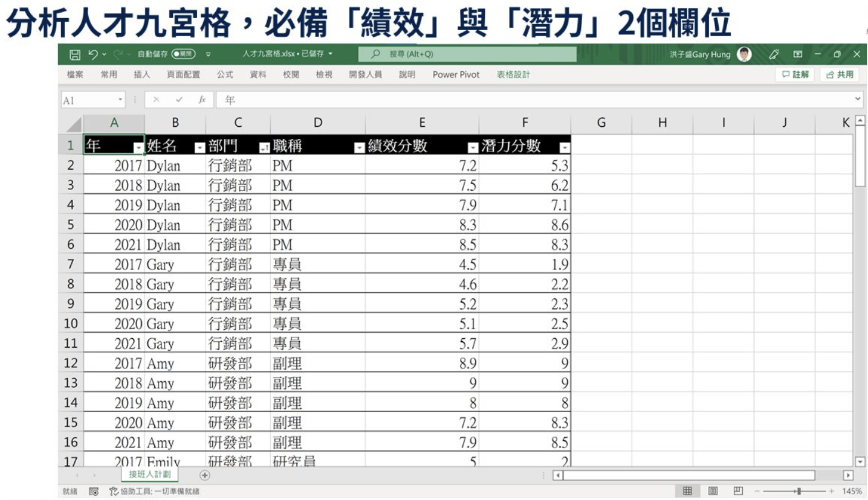Switch to Page Break Preview view icon
This screenshot has height=500, width=868.
[738, 491]
